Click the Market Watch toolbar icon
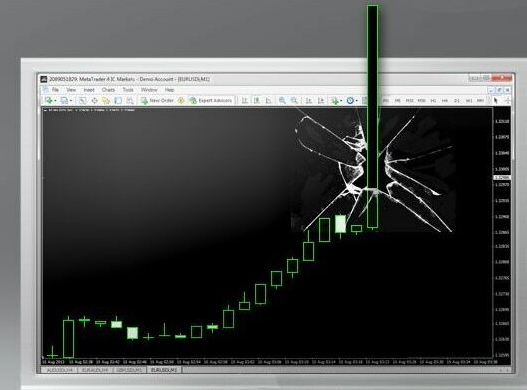 coord(82,100)
